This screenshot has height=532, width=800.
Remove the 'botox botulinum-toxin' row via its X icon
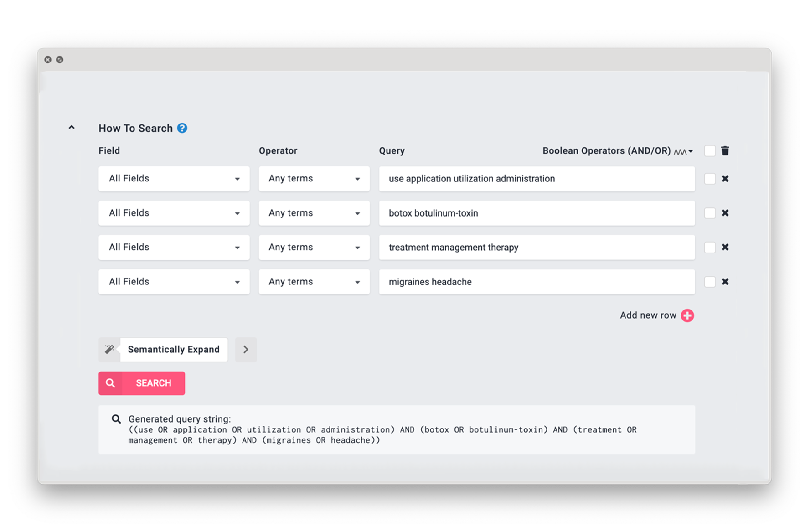click(x=726, y=213)
